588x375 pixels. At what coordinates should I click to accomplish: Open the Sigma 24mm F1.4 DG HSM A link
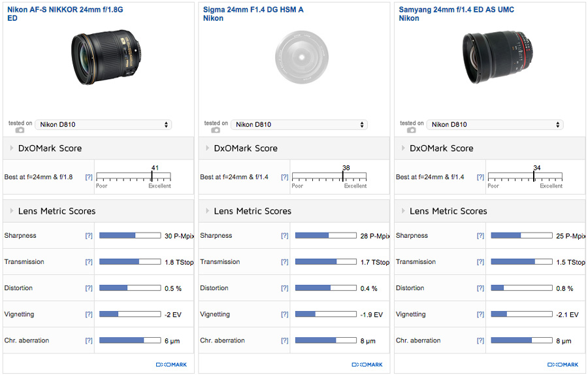pyautogui.click(x=253, y=10)
